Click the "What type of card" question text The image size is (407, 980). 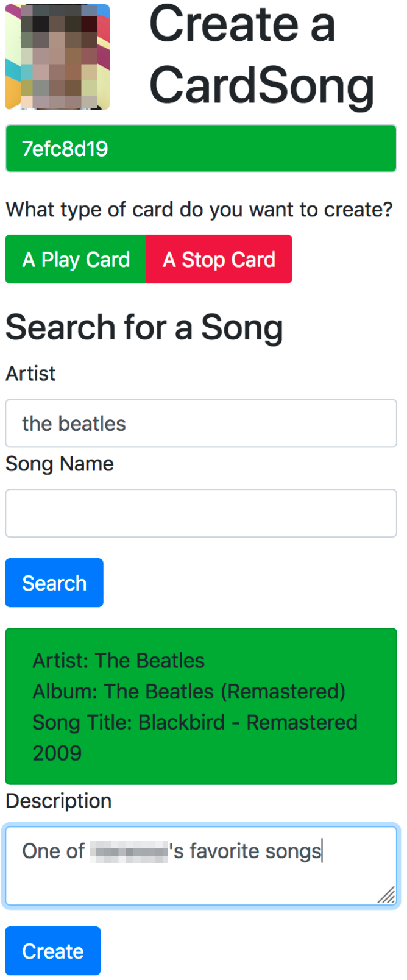(x=199, y=210)
